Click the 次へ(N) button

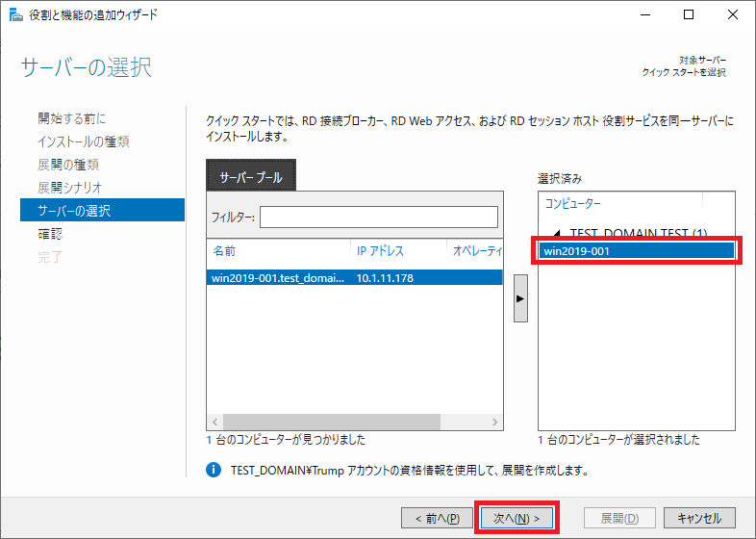[x=517, y=518]
